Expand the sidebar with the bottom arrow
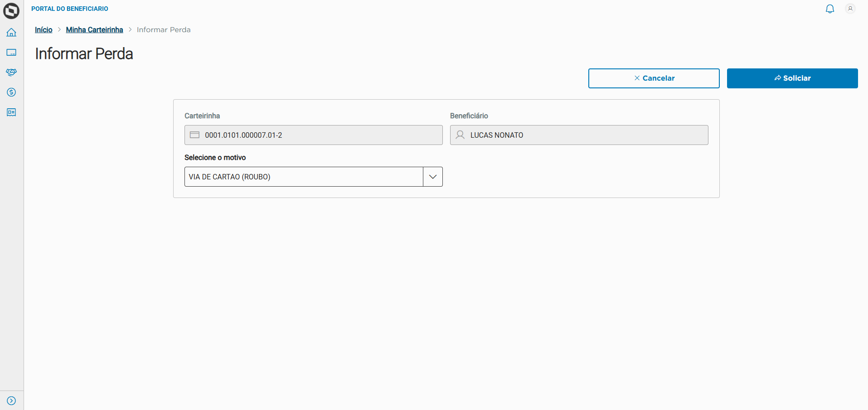 click(11, 400)
